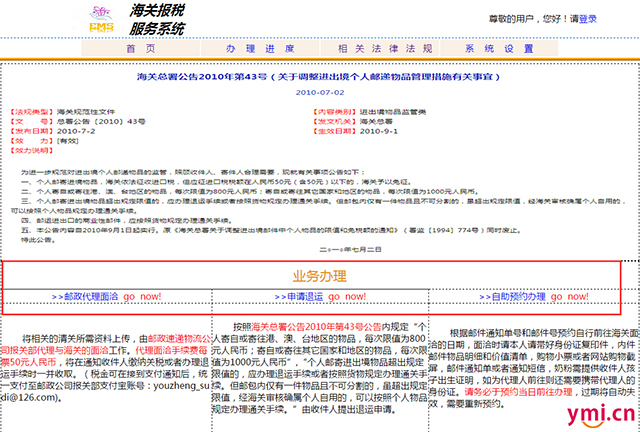
Task: Open the 首页 navigation menu item
Action: [x=140, y=48]
